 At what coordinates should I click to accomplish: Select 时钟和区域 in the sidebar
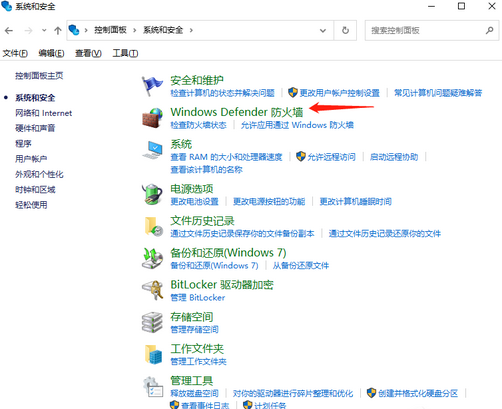(x=35, y=190)
